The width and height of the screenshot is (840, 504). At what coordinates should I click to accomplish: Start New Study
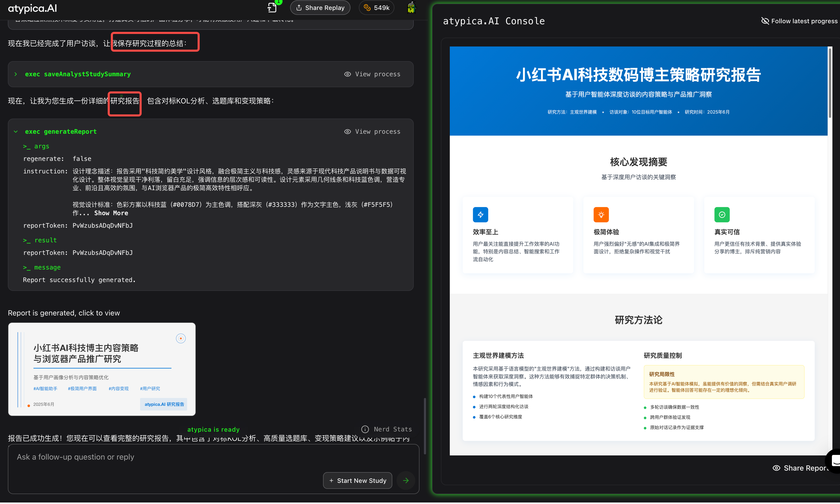tap(358, 480)
